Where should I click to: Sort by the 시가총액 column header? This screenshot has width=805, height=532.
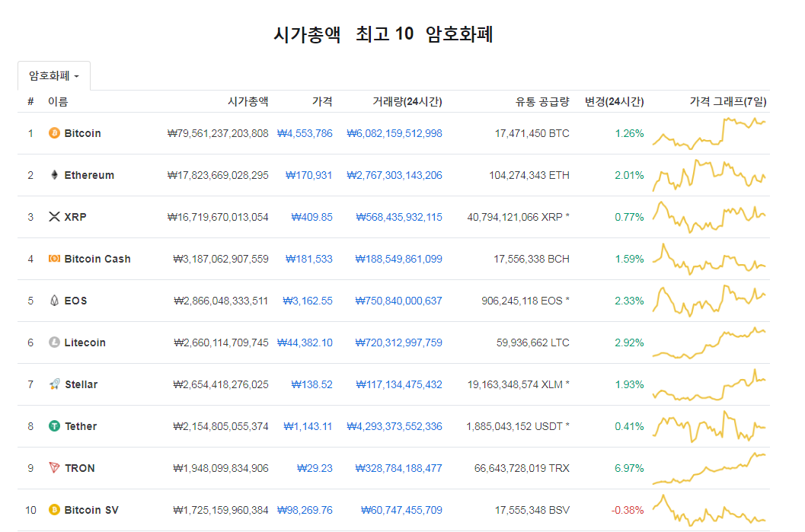[x=248, y=101]
